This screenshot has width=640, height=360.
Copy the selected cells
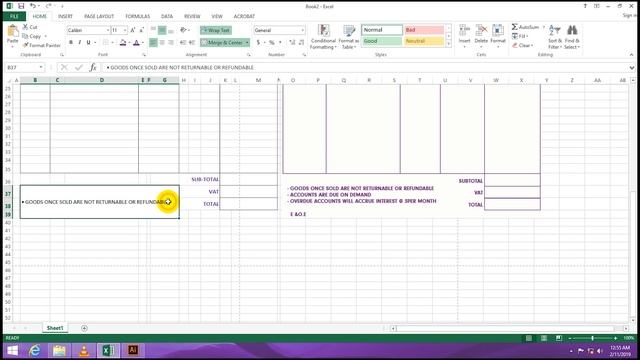[x=32, y=36]
